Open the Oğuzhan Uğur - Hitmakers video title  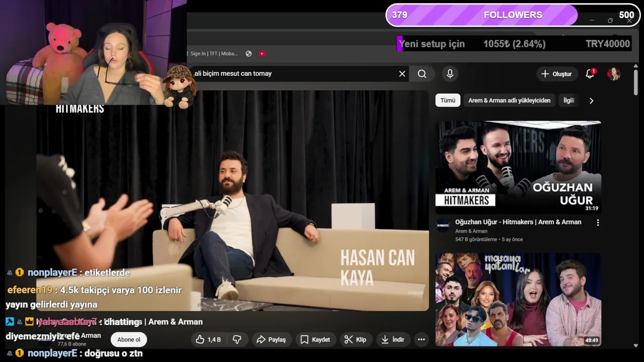pos(518,222)
